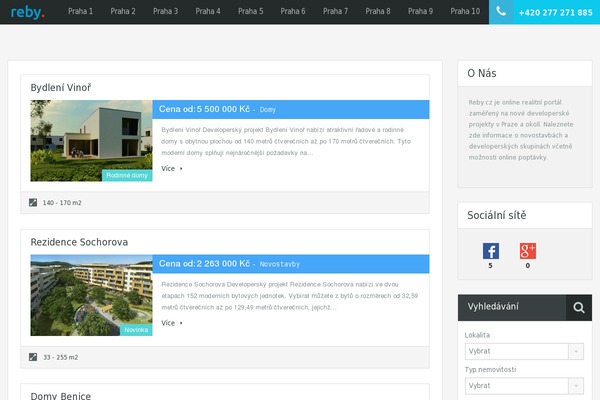Open Praha 1 menu item
Image resolution: width=600 pixels, height=400 pixels.
click(80, 11)
